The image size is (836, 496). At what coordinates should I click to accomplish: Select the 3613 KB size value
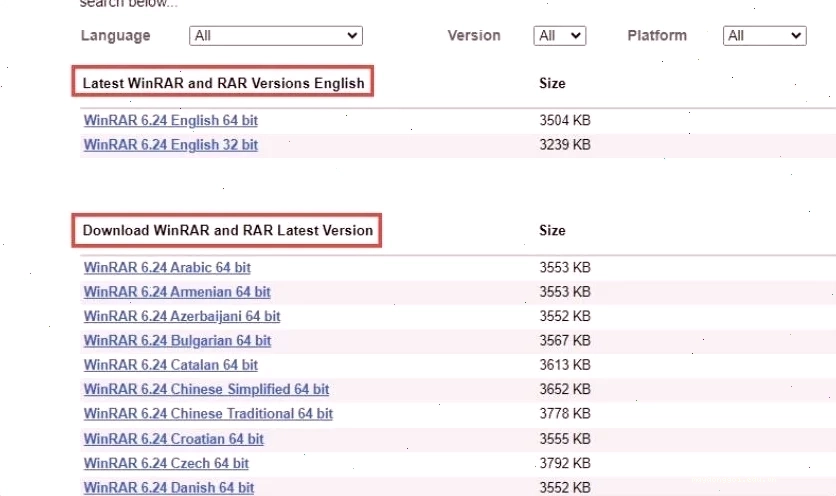[x=565, y=365]
